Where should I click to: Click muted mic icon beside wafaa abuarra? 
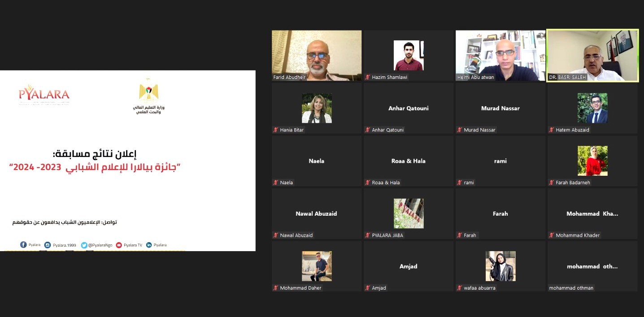point(460,288)
